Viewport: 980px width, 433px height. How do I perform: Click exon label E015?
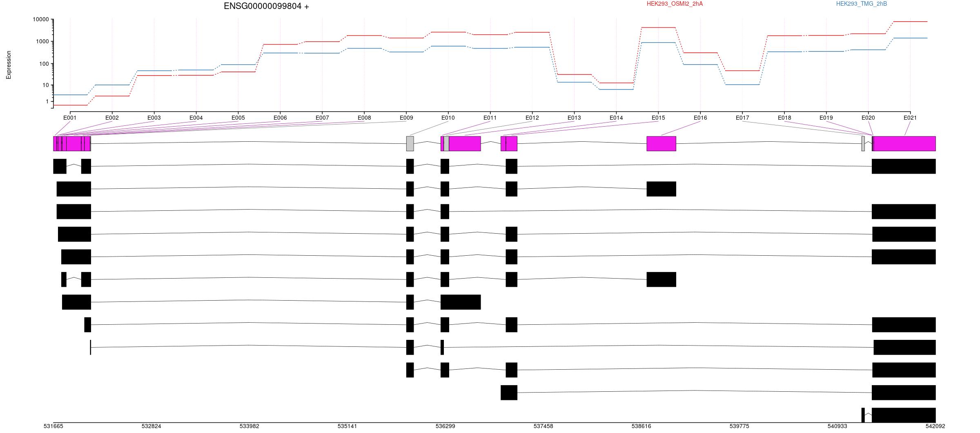pos(658,118)
